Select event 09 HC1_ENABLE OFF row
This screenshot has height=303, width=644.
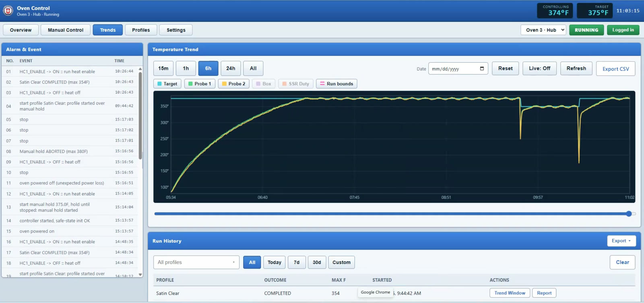tap(70, 162)
